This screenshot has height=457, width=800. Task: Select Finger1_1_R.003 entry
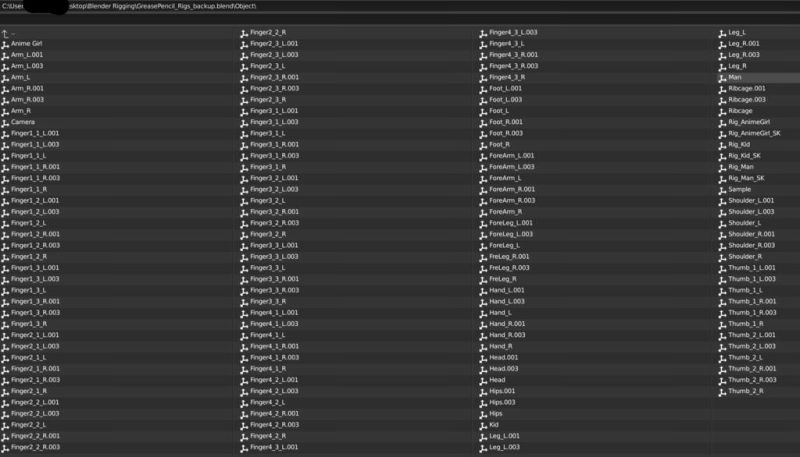35,179
